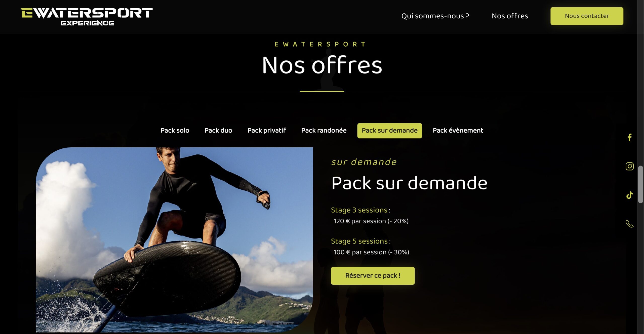Select the Pack sur demande tab
The height and width of the screenshot is (334, 644).
(x=390, y=130)
